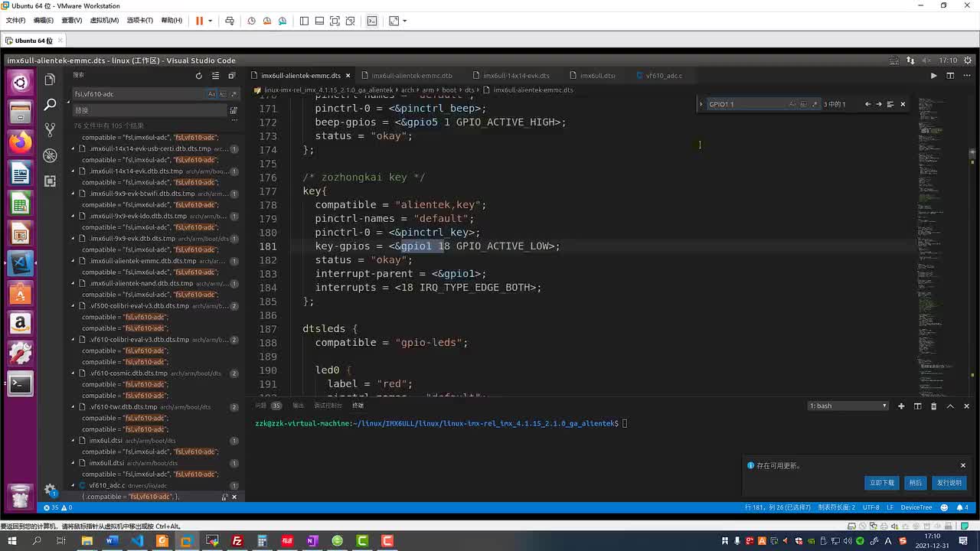Open the VMware 虚拟机(M) menu
980x551 pixels.
tap(104, 21)
